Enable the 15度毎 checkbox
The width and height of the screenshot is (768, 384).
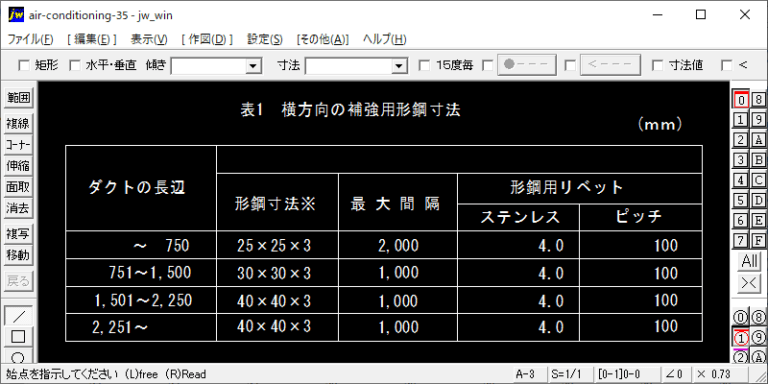[x=425, y=65]
